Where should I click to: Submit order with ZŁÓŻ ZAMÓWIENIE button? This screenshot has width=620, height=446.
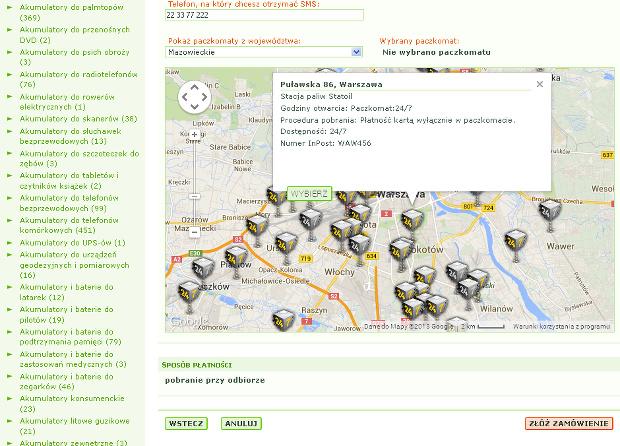click(569, 423)
